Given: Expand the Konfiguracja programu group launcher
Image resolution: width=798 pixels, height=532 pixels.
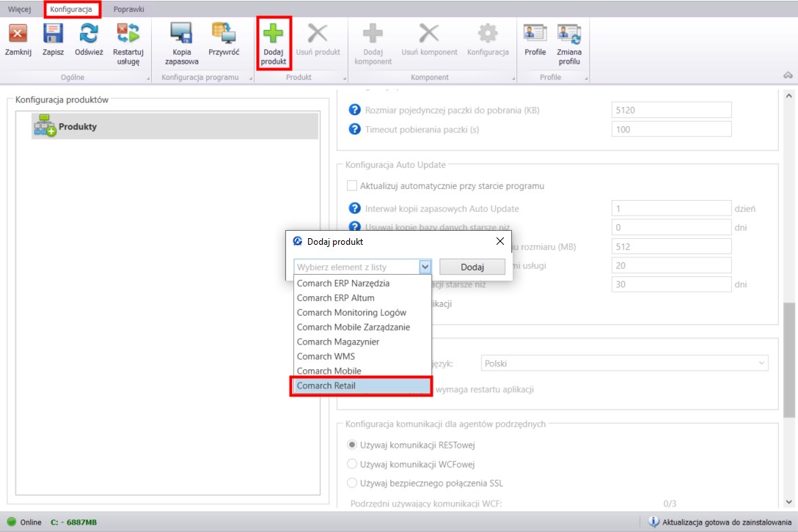Looking at the screenshot, I should [251, 79].
